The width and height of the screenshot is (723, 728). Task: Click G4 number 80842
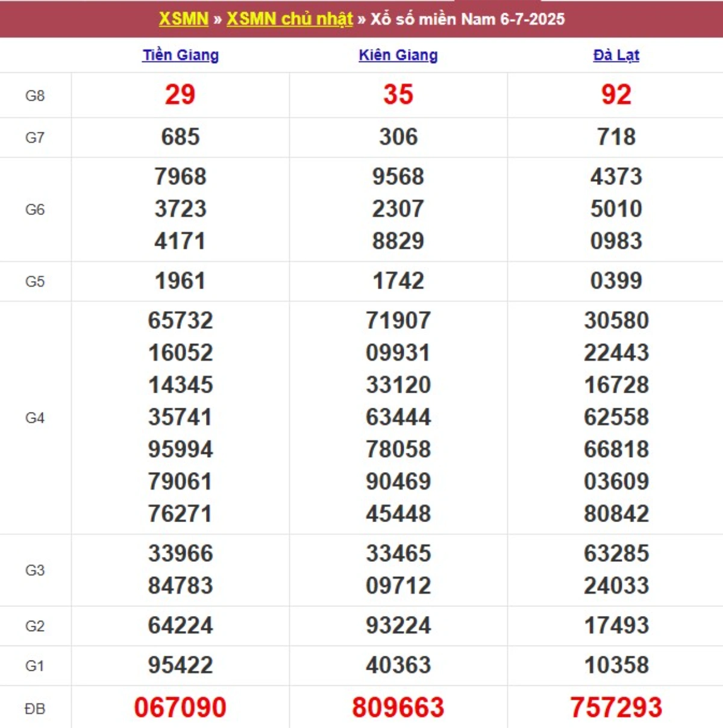pos(616,514)
